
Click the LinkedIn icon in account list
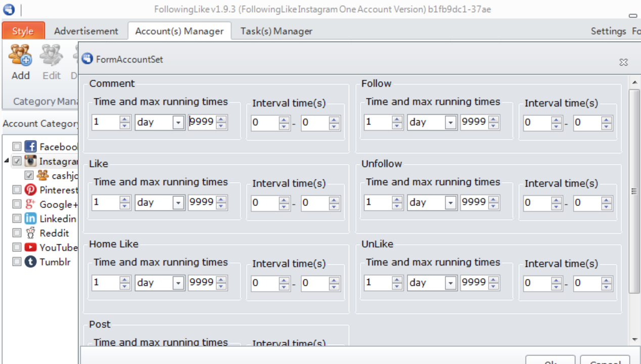[31, 219]
